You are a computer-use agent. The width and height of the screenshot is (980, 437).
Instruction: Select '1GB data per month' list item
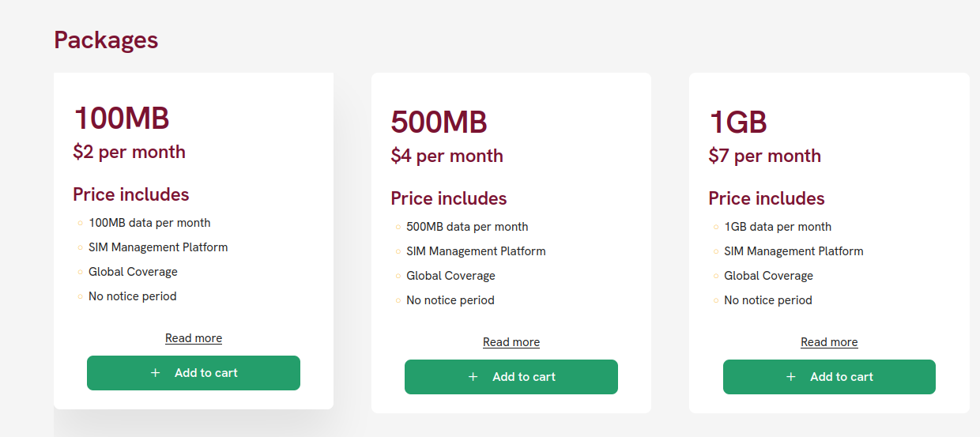[x=778, y=227]
